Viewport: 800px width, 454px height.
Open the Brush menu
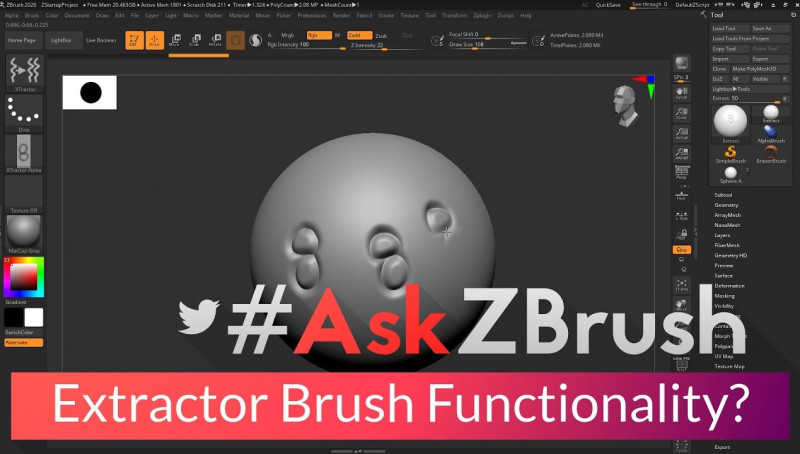pos(32,16)
